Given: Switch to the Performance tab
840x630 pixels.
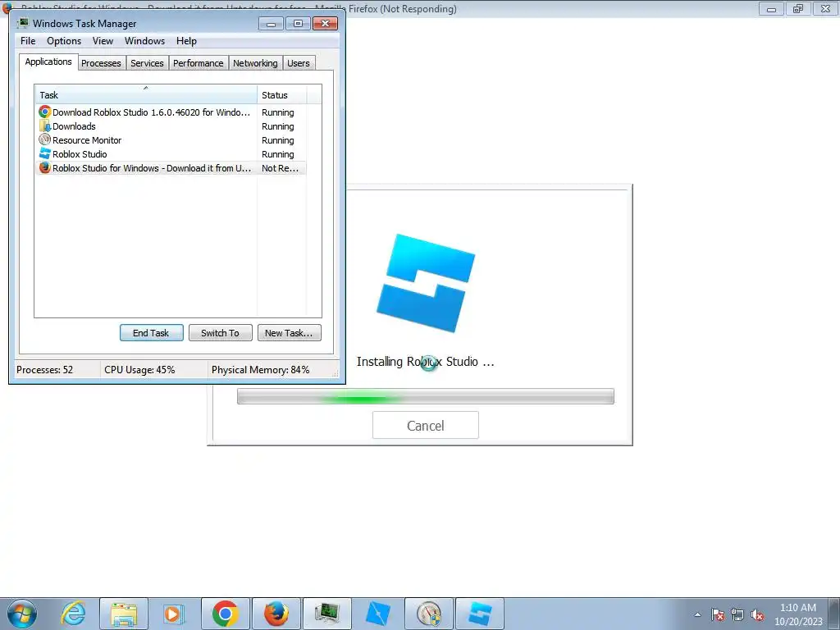Looking at the screenshot, I should click(x=199, y=63).
